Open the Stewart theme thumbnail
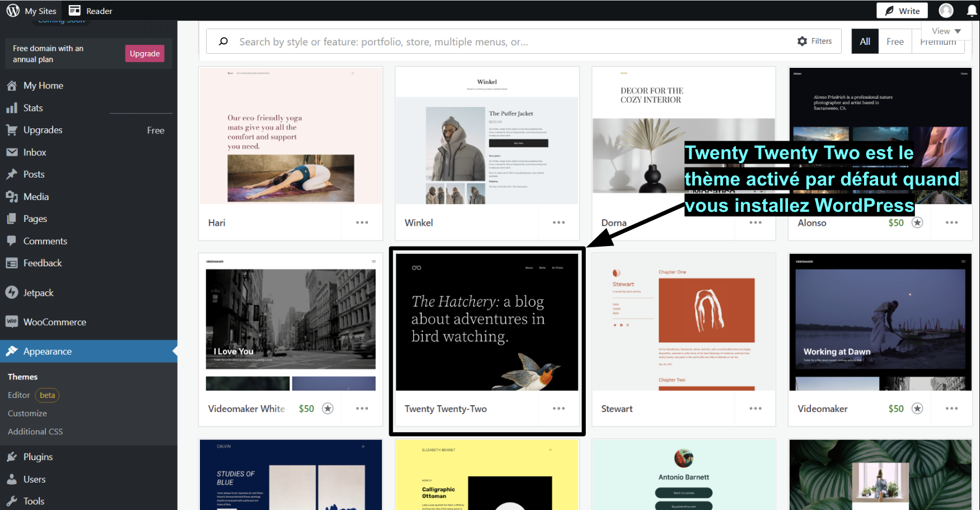Screen dimensions: 980x510 point(683,322)
